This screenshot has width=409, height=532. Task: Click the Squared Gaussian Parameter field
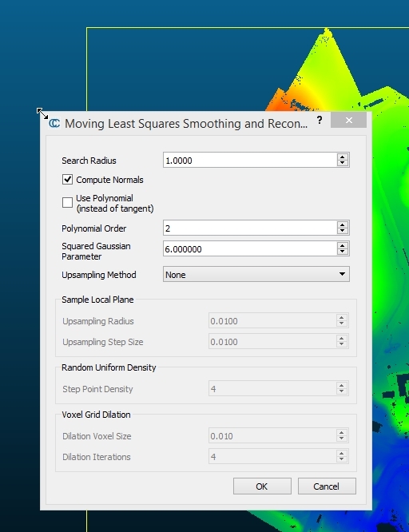pos(250,248)
